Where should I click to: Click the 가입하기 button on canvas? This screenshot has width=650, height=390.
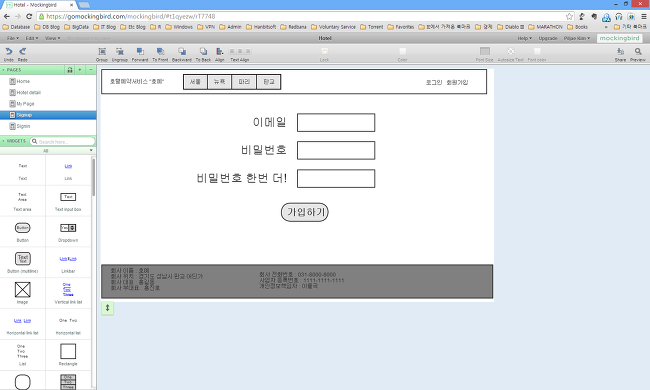tap(305, 212)
